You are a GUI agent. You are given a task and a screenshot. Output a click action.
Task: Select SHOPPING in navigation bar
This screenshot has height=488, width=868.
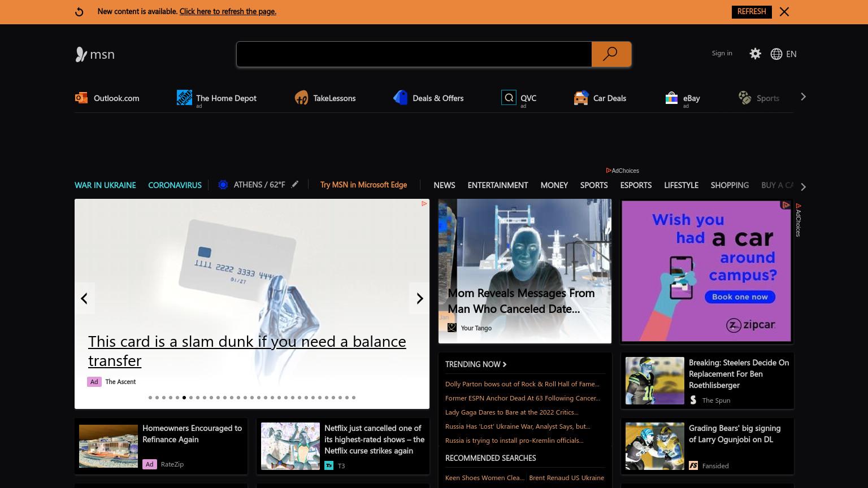[x=730, y=185]
